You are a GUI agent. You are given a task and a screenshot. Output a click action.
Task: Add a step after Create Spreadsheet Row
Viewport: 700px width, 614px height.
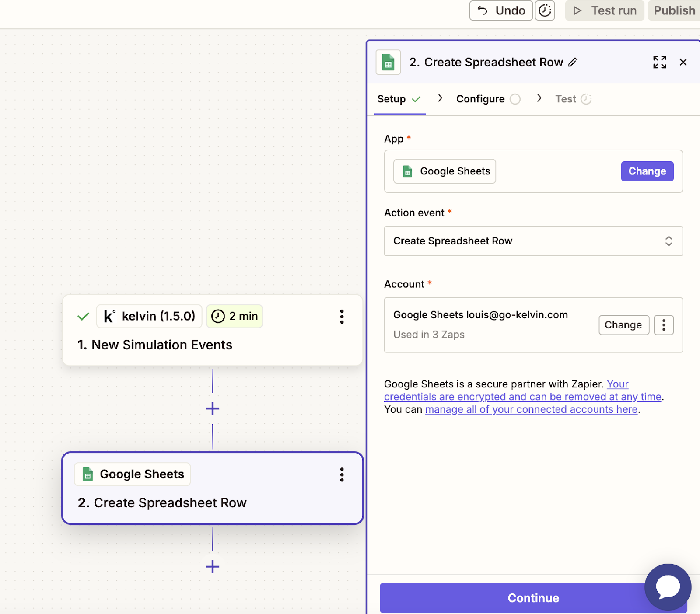(213, 567)
